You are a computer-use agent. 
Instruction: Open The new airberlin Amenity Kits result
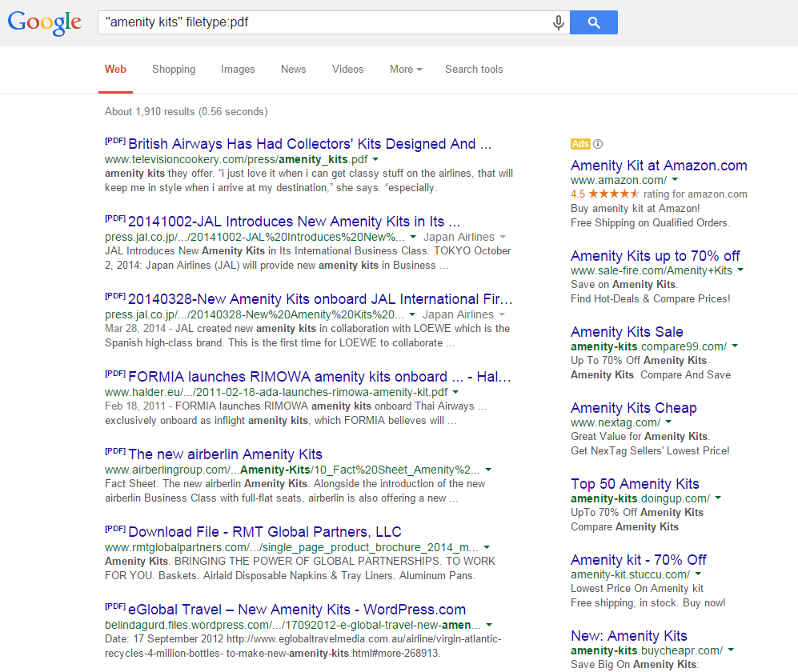(x=225, y=454)
